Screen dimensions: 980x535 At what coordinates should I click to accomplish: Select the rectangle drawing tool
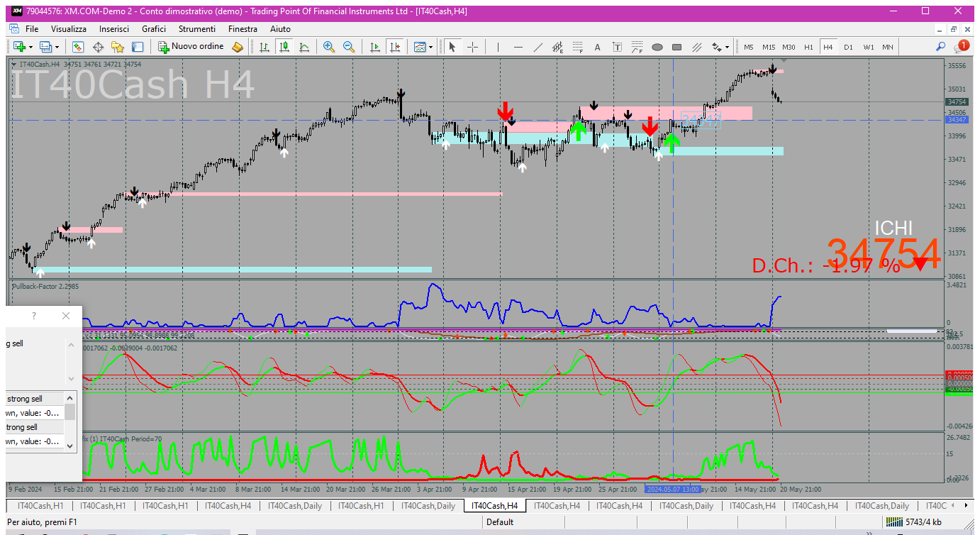(x=676, y=47)
